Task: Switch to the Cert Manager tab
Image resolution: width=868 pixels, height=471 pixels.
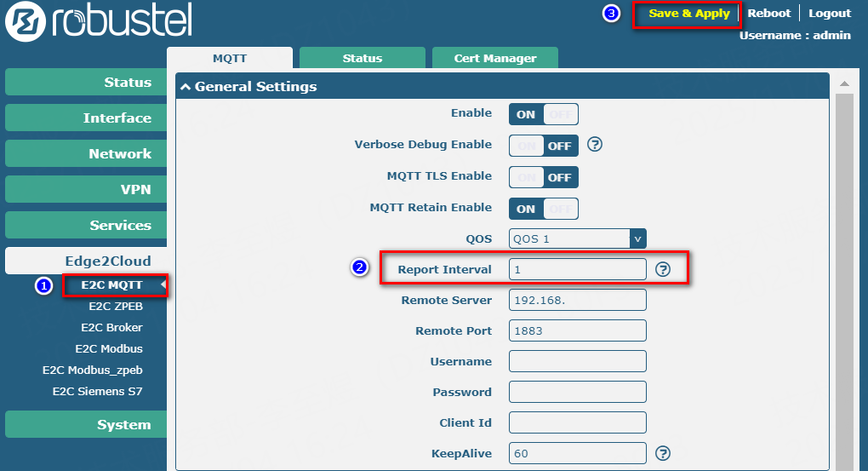Action: click(x=495, y=58)
